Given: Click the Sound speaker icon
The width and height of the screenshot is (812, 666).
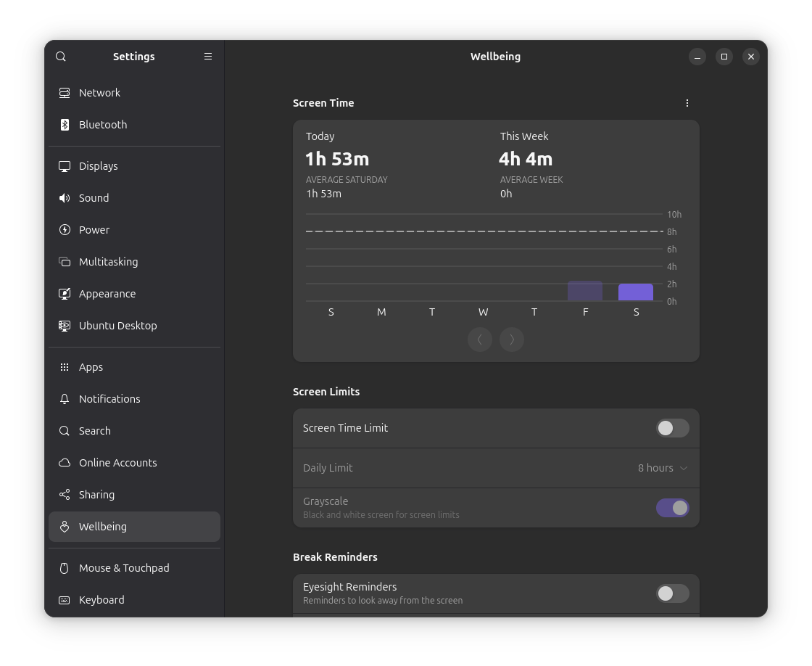Looking at the screenshot, I should (x=65, y=198).
